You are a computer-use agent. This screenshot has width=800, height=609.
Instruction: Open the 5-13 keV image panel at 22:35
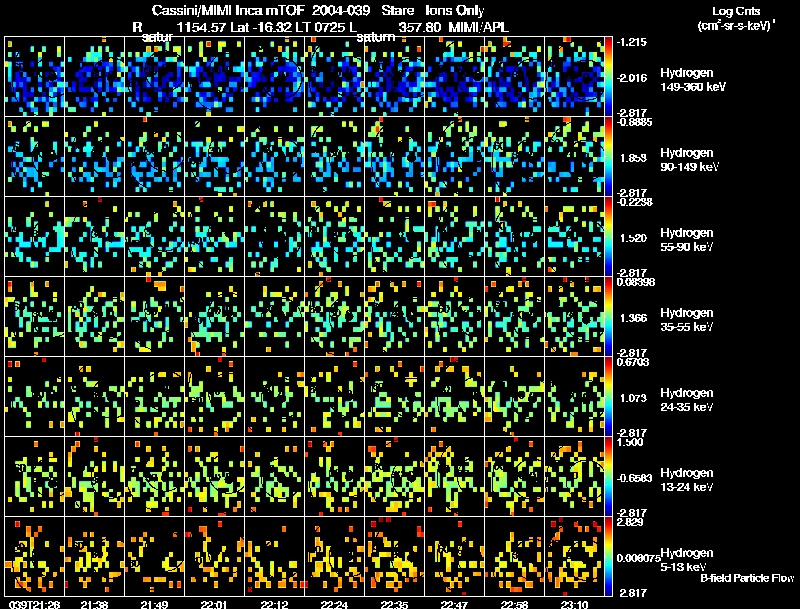tap(394, 556)
